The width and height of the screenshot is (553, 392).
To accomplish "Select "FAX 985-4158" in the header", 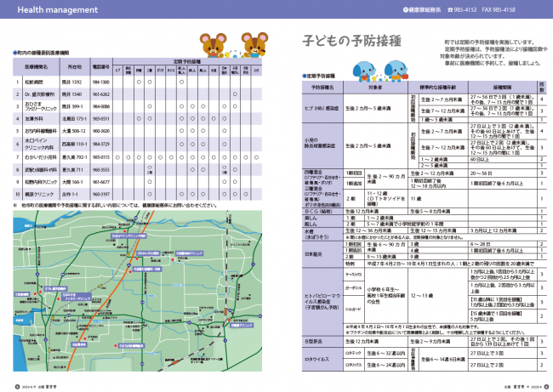I will [x=499, y=10].
